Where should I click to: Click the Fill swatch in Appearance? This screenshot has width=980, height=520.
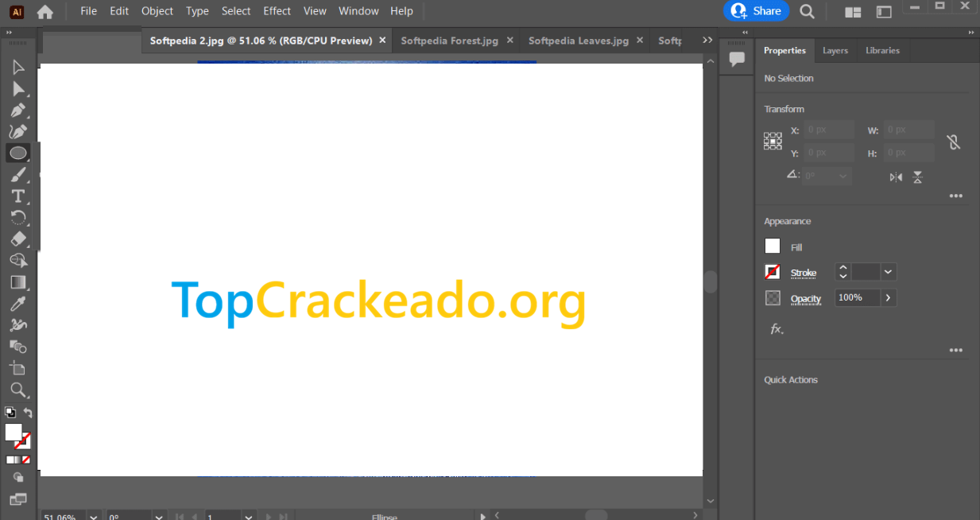coord(773,246)
